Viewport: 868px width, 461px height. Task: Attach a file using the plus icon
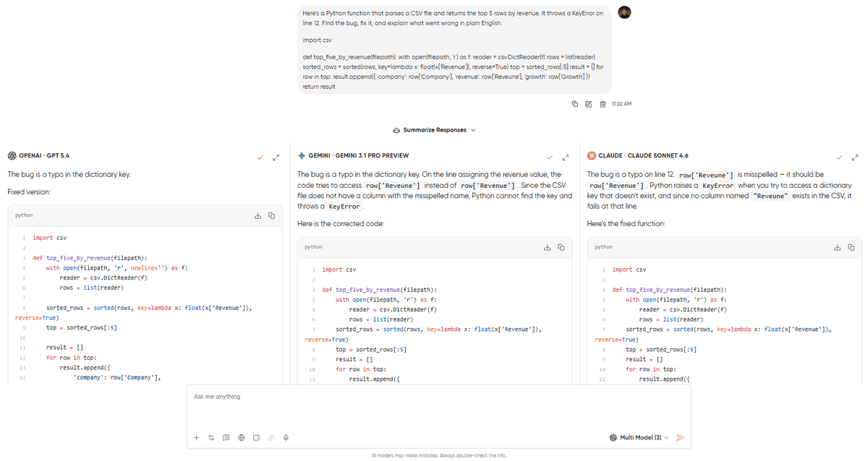196,437
